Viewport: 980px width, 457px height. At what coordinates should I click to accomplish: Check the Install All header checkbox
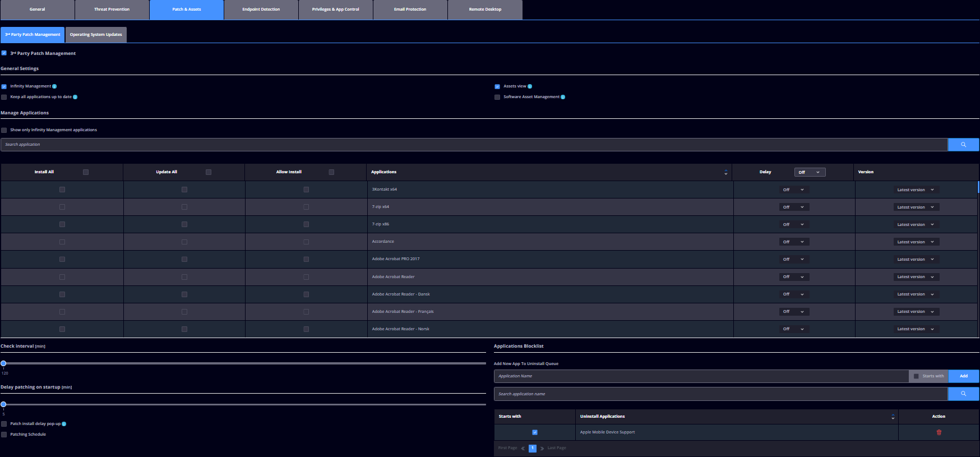[x=86, y=172]
